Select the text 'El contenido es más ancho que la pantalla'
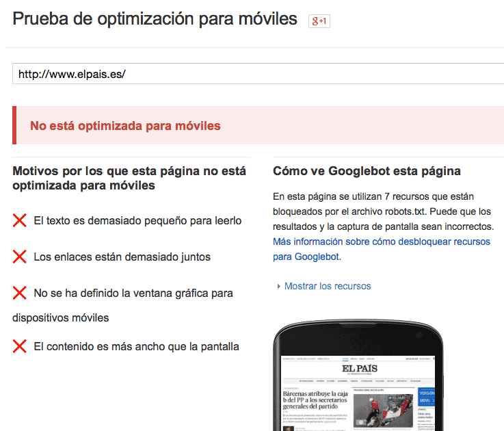 point(136,346)
